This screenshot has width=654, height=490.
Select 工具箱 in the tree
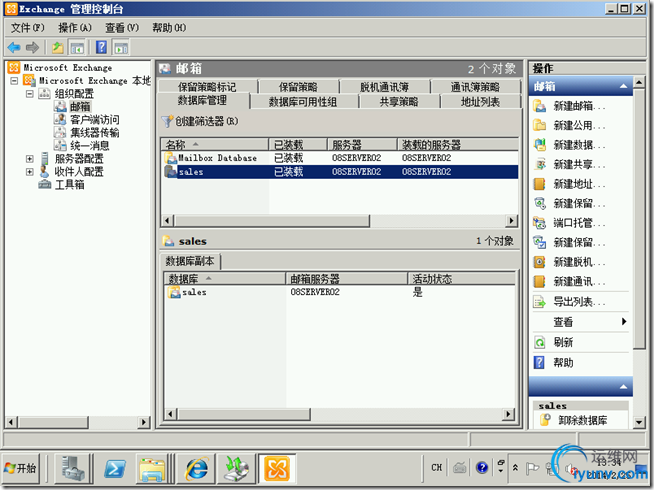coord(70,184)
